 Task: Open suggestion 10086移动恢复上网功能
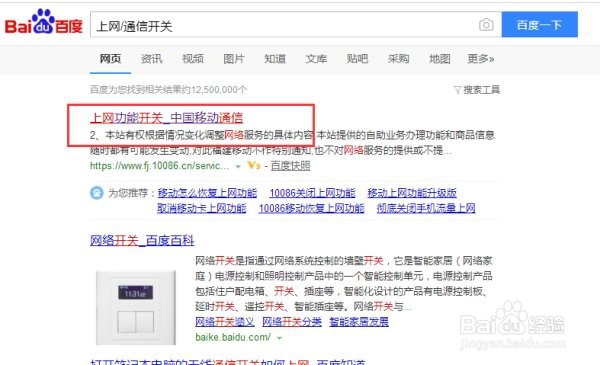pyautogui.click(x=311, y=208)
